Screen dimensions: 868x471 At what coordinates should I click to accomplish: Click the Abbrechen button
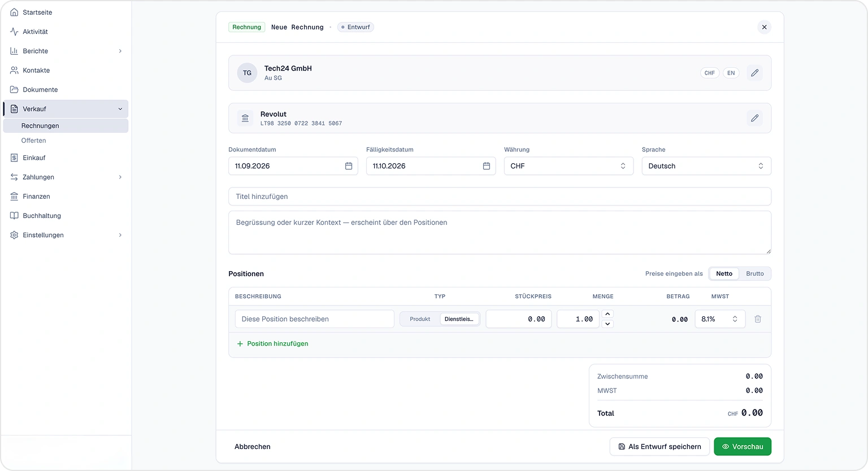[253, 447]
